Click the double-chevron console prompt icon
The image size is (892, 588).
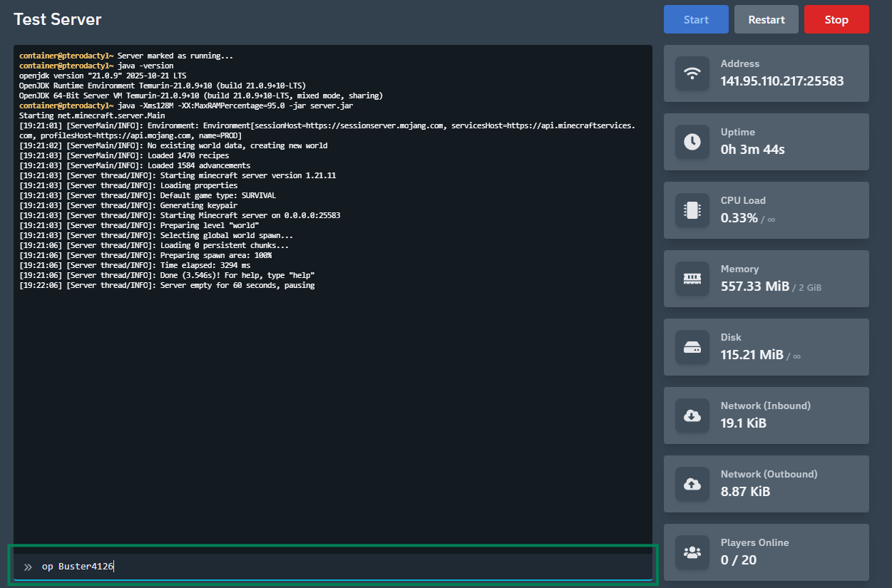tap(28, 567)
